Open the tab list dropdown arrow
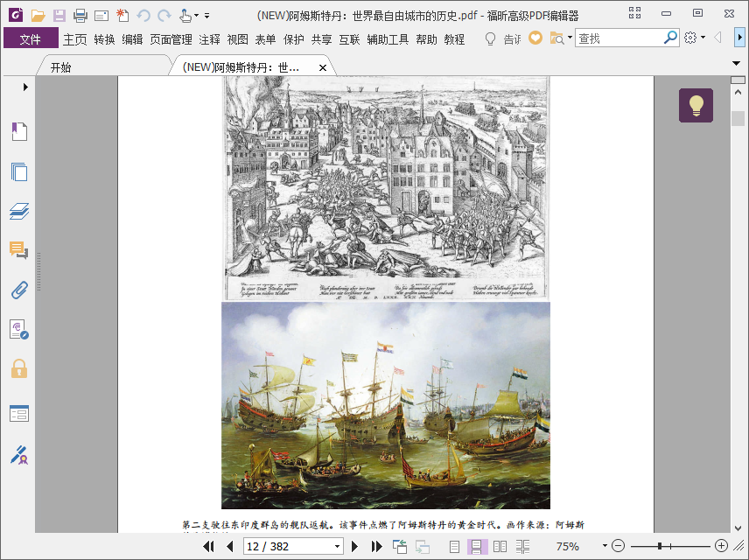The width and height of the screenshot is (749, 560). pyautogui.click(x=736, y=63)
